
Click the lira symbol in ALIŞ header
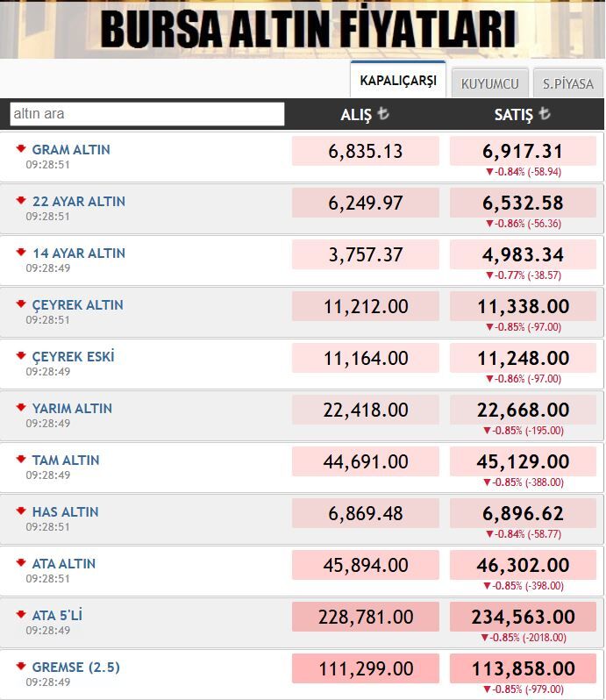[x=383, y=114]
